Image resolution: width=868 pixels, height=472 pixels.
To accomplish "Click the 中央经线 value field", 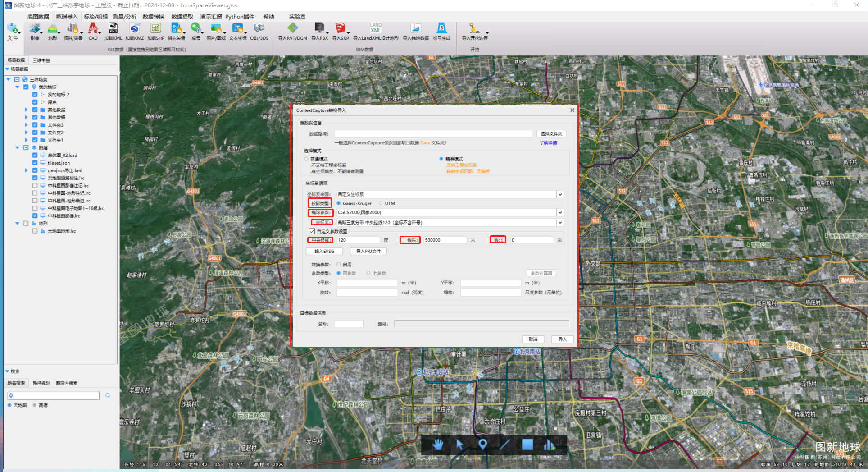I will tap(359, 240).
